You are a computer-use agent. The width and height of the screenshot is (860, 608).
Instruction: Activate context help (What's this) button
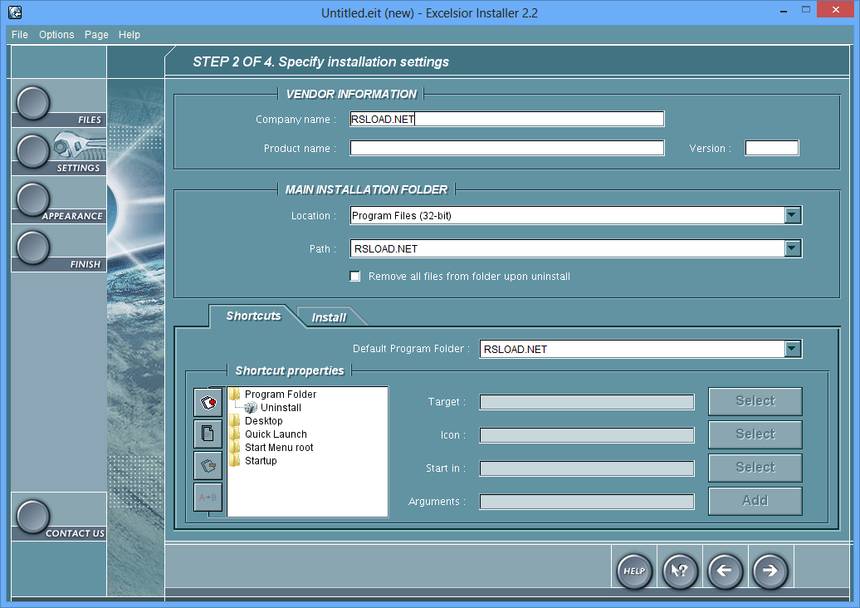(680, 571)
